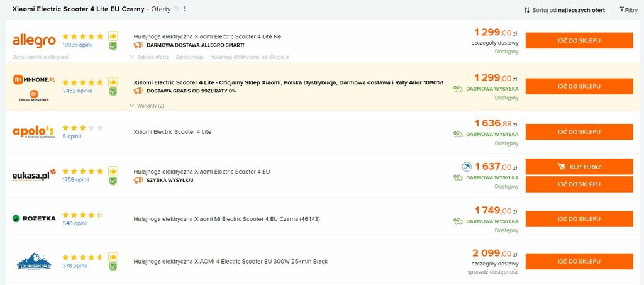
Task: Click the thumbs-up badge in the allegro row
Action: click(113, 36)
